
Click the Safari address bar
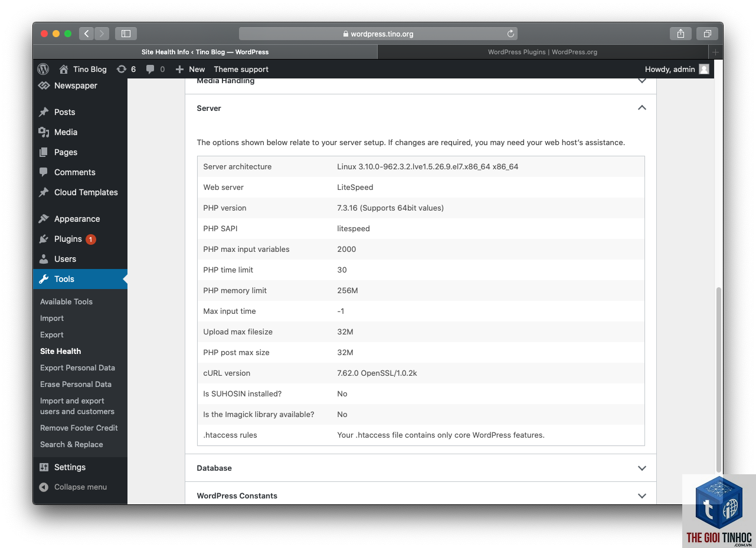378,34
